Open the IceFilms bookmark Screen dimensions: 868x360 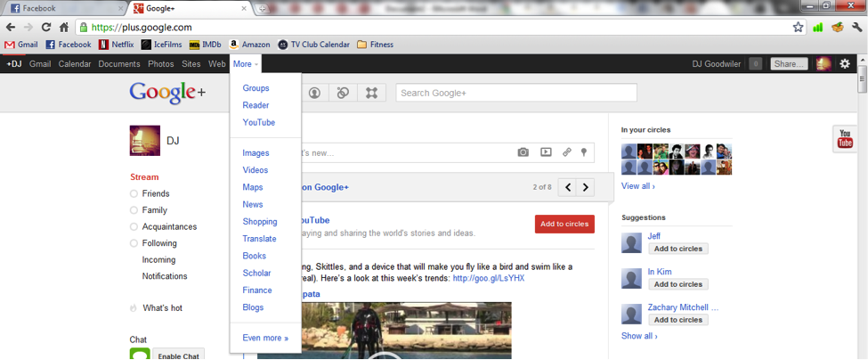[x=161, y=45]
